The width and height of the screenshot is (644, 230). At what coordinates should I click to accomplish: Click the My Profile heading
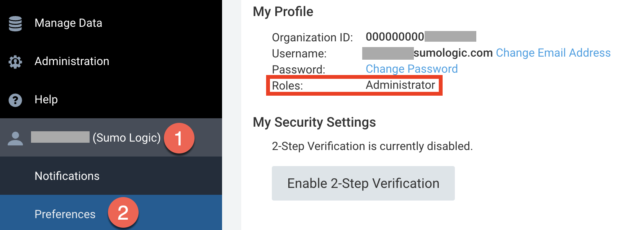coord(283,12)
